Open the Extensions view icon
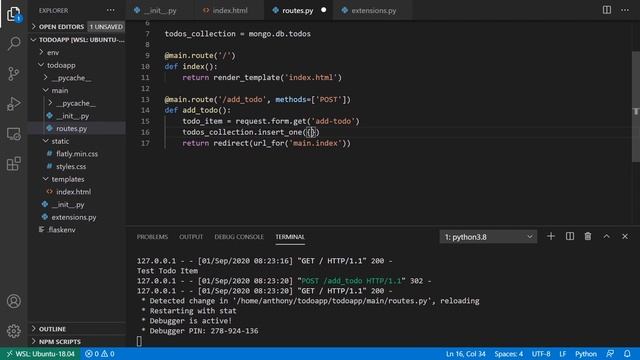 (x=13, y=164)
